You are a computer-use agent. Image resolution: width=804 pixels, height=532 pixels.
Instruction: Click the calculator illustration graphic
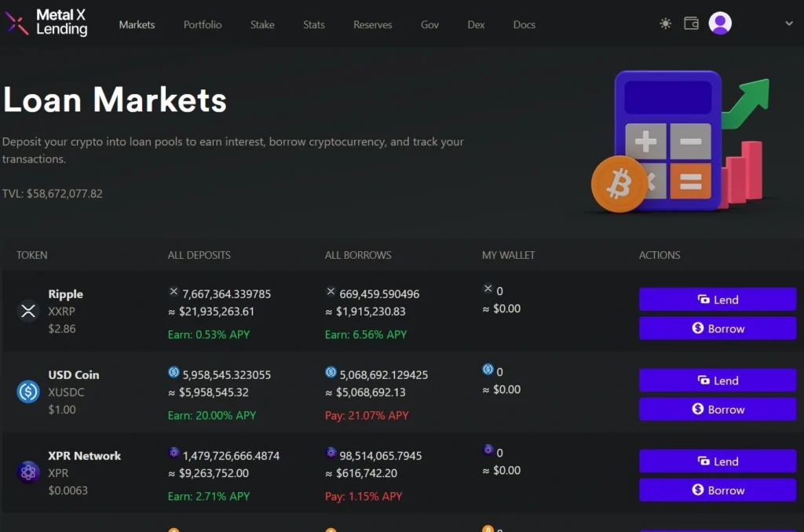click(669, 141)
